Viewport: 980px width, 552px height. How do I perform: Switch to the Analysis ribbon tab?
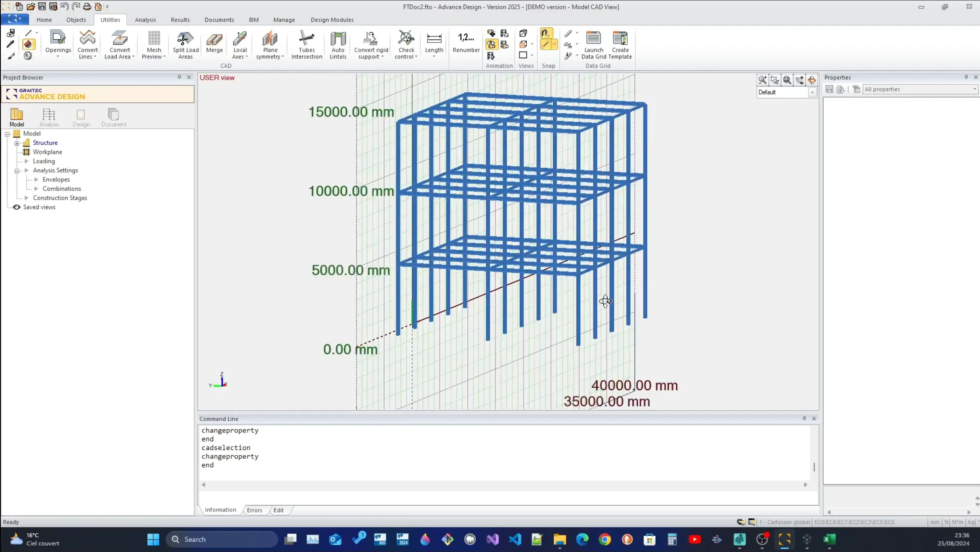click(145, 20)
